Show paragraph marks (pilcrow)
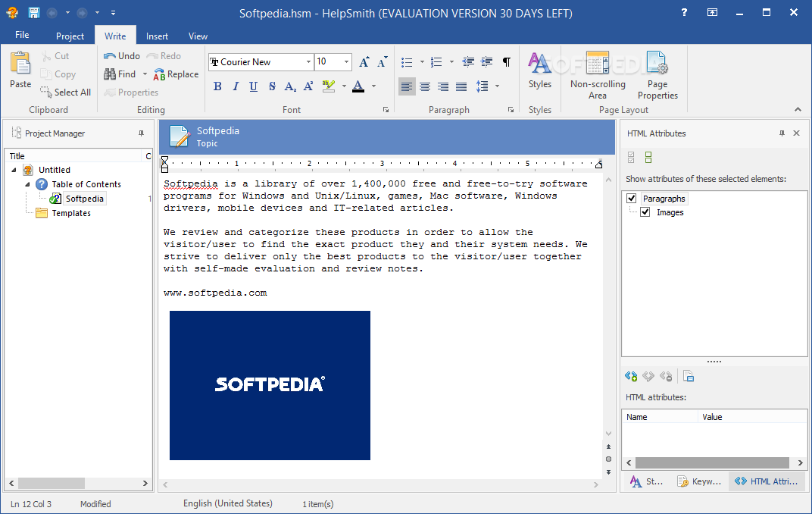812x514 pixels. click(507, 62)
